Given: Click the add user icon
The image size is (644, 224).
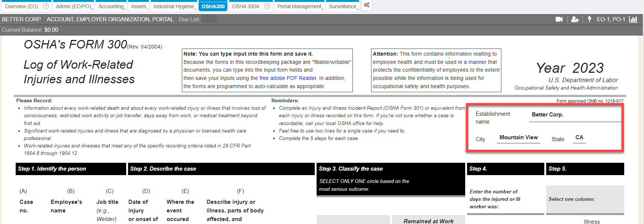Looking at the screenshot, I should (575, 19).
